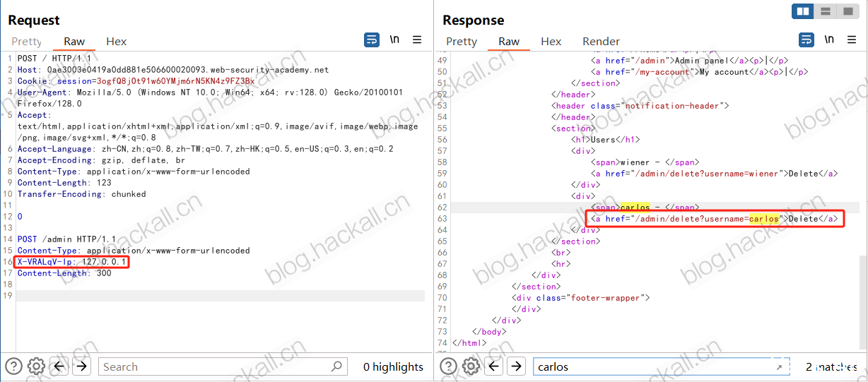
Task: Click the footer-wrapper div line
Action: [x=580, y=298]
